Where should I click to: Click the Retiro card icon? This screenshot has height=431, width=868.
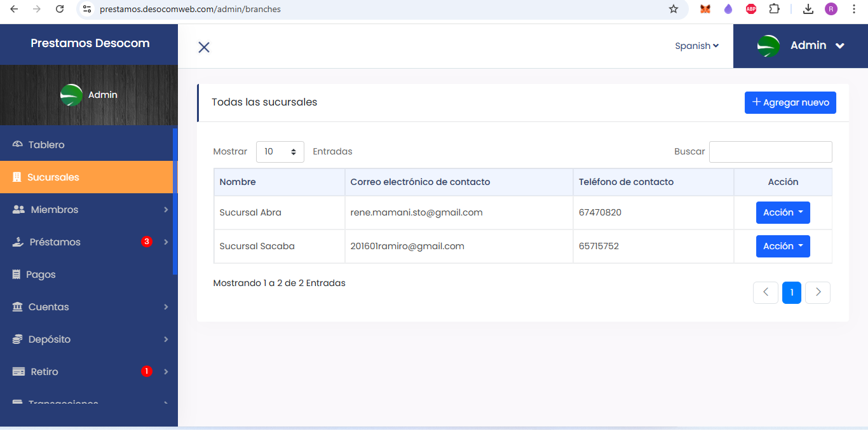(x=19, y=372)
